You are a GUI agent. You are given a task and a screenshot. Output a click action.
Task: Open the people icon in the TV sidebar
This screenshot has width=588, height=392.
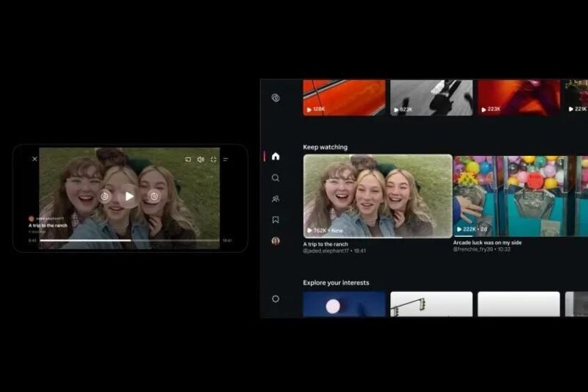(276, 199)
